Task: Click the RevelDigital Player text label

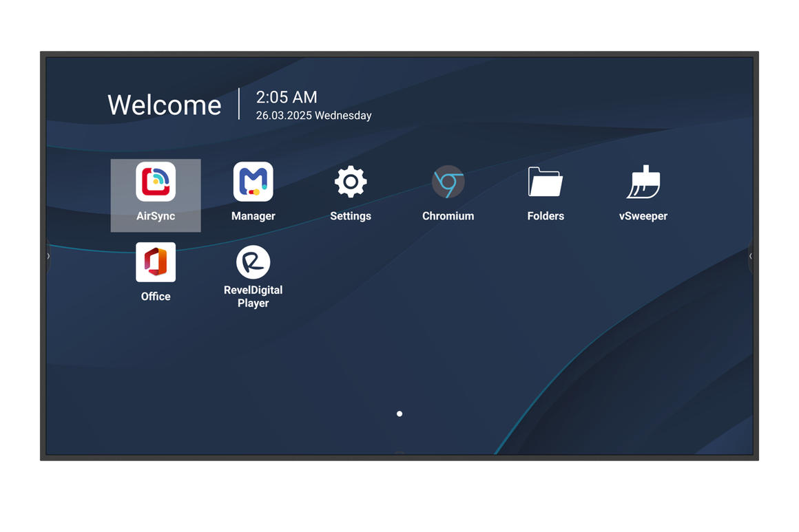Action: [253, 297]
